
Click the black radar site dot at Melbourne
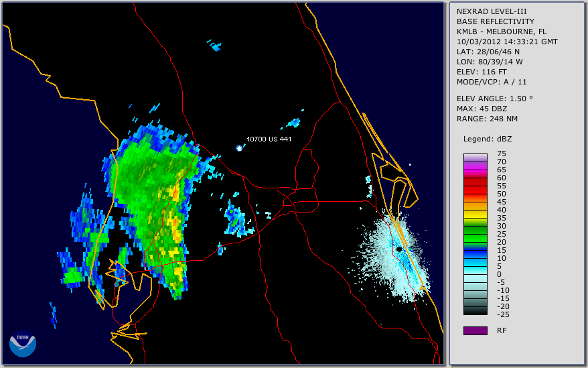(399, 249)
